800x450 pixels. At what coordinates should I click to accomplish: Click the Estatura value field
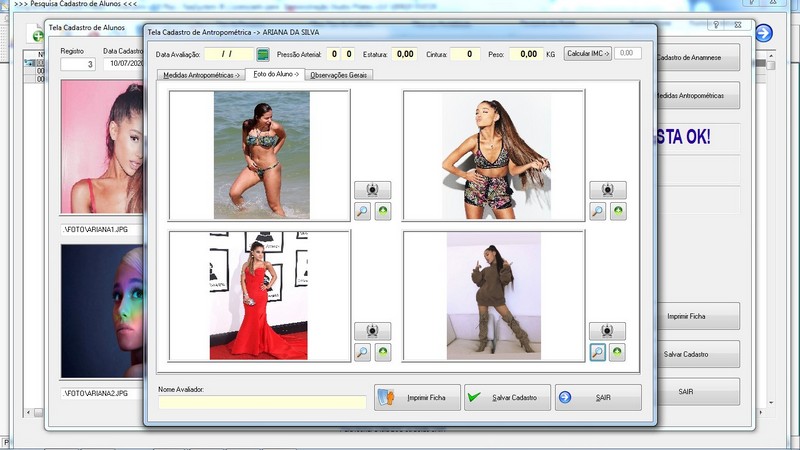405,54
